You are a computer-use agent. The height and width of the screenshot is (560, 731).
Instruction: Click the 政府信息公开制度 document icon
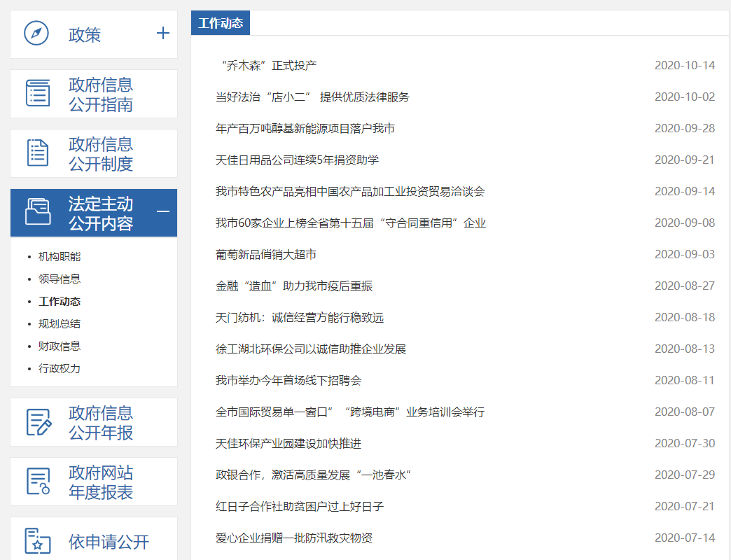pyautogui.click(x=38, y=153)
